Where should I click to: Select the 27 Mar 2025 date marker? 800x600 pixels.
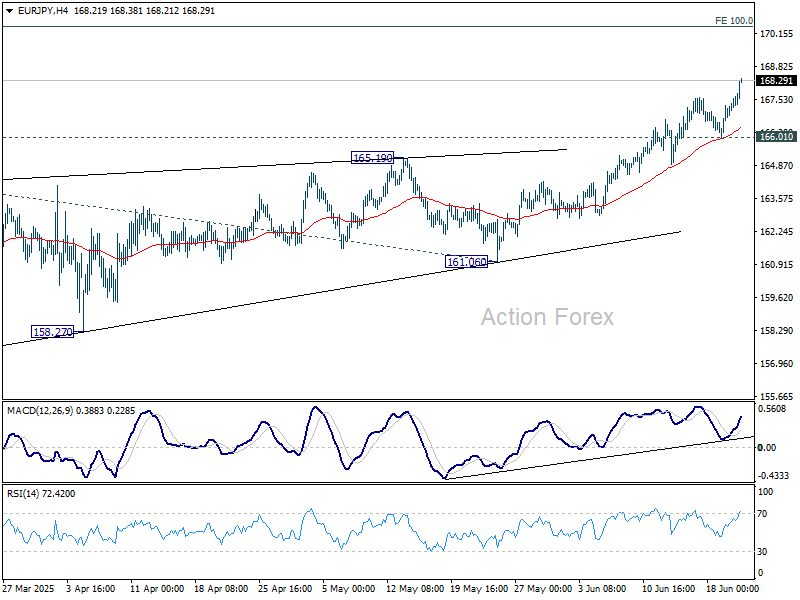tap(29, 588)
